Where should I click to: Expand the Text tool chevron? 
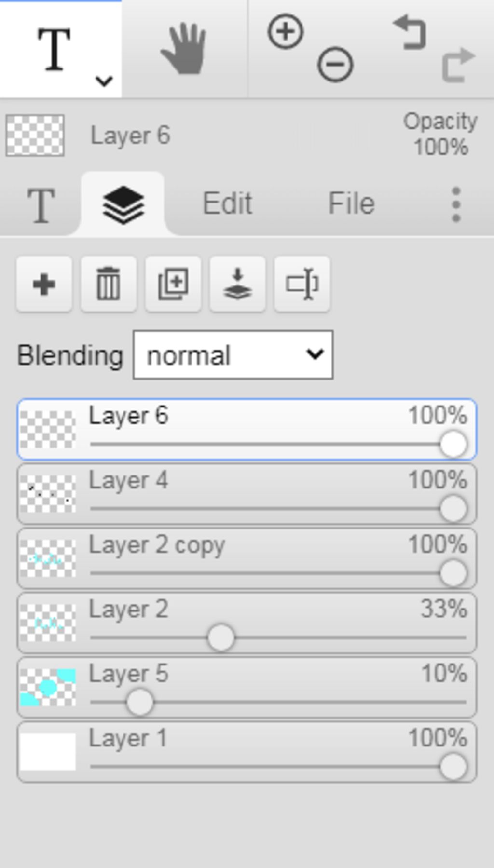point(104,81)
